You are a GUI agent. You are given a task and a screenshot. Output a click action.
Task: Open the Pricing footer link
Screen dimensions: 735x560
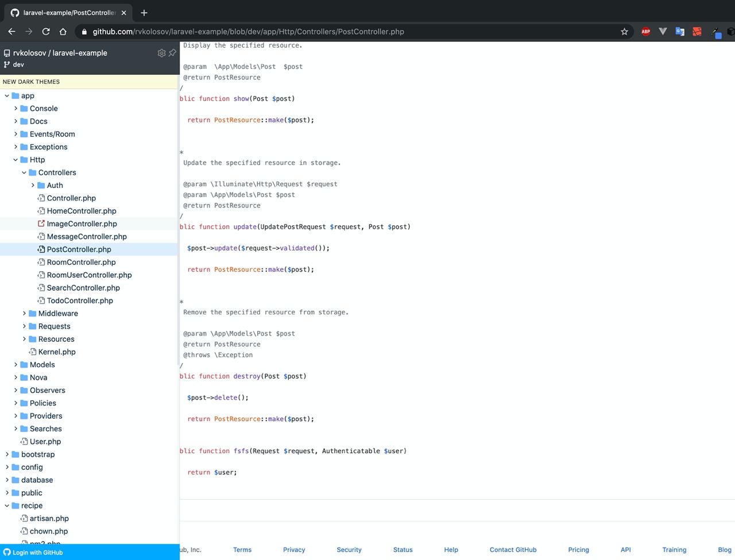(579, 550)
